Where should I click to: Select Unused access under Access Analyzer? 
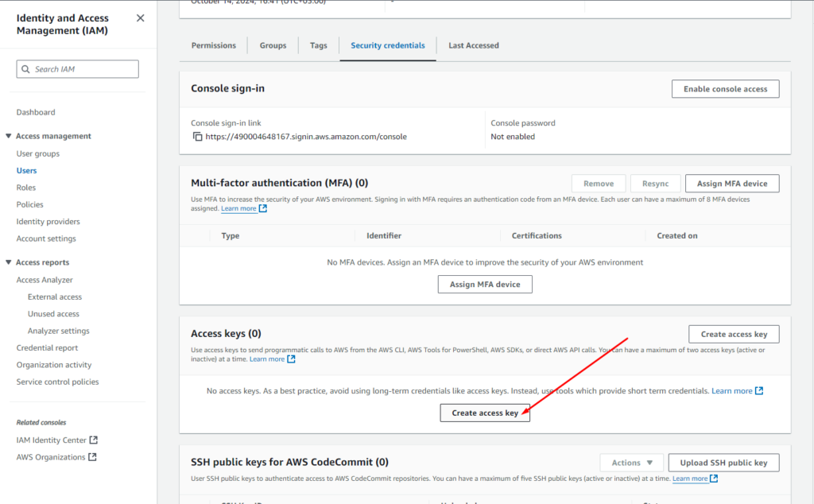(53, 314)
